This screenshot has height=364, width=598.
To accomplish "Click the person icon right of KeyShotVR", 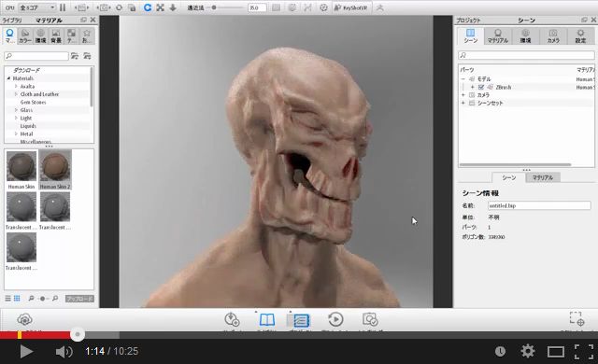I will [379, 7].
